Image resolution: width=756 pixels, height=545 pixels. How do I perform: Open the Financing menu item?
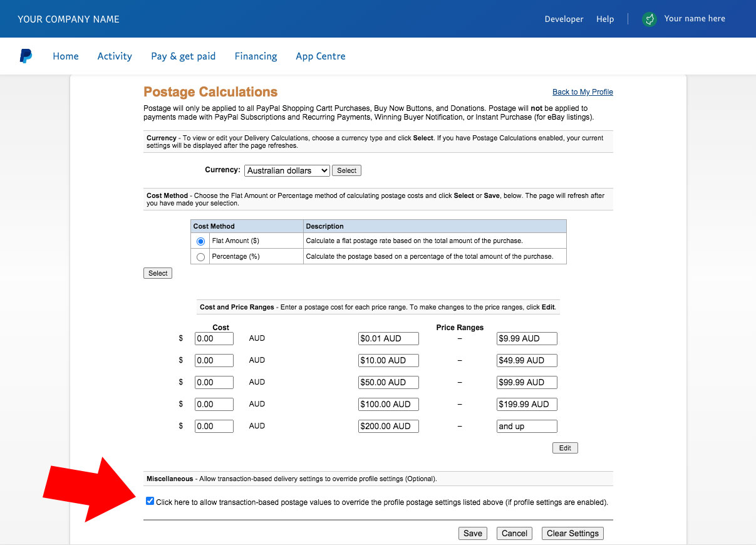click(256, 56)
